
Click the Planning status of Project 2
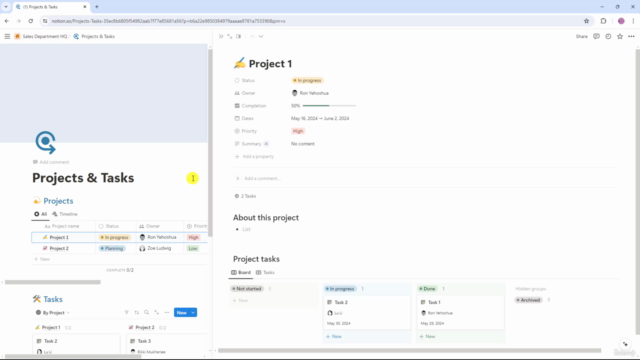click(x=112, y=248)
